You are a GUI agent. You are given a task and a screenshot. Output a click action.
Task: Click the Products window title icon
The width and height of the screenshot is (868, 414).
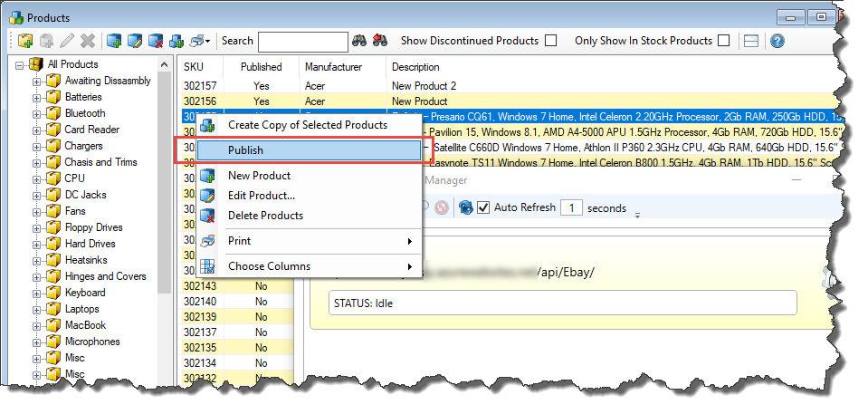pos(18,18)
